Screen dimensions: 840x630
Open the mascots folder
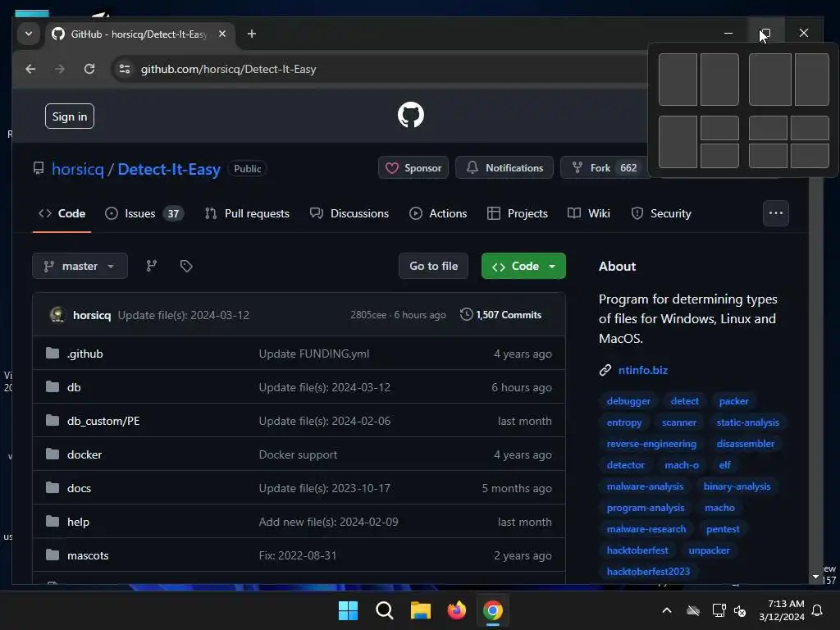(88, 555)
